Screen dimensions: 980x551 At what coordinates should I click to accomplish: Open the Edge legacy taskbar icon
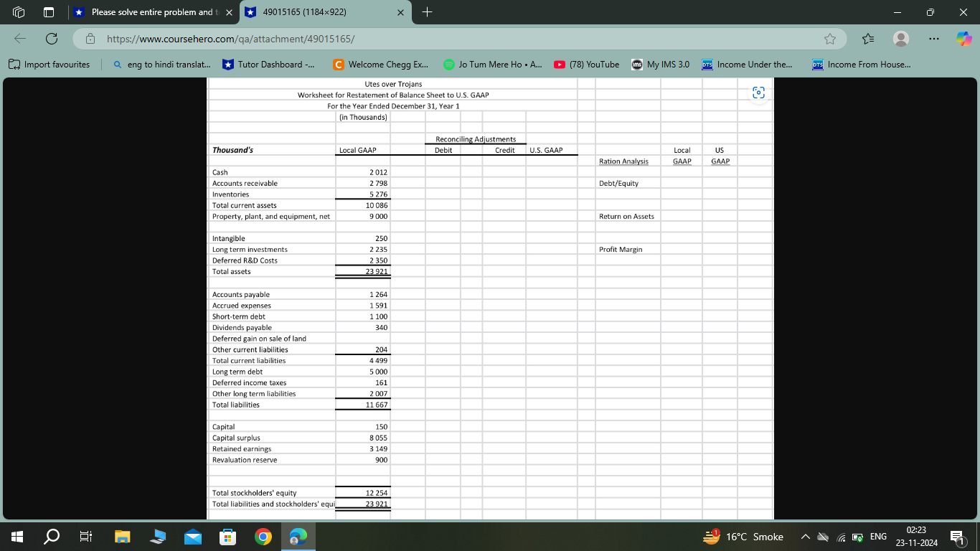coord(156,536)
